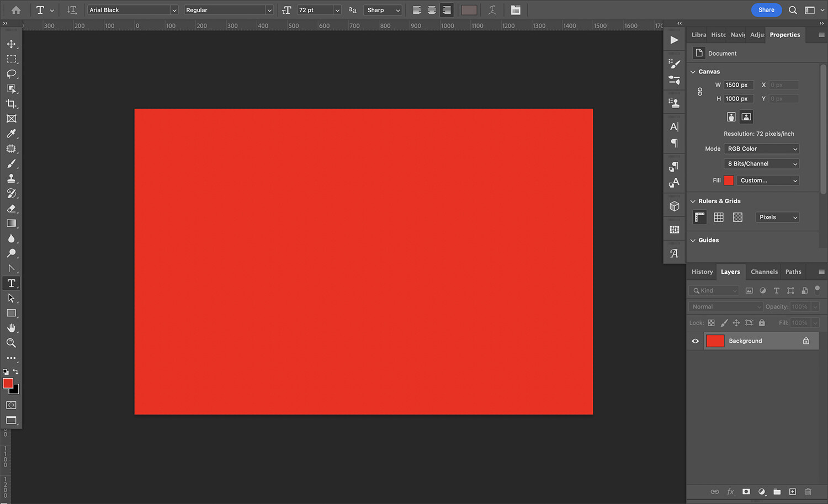Open the History tab

(702, 272)
